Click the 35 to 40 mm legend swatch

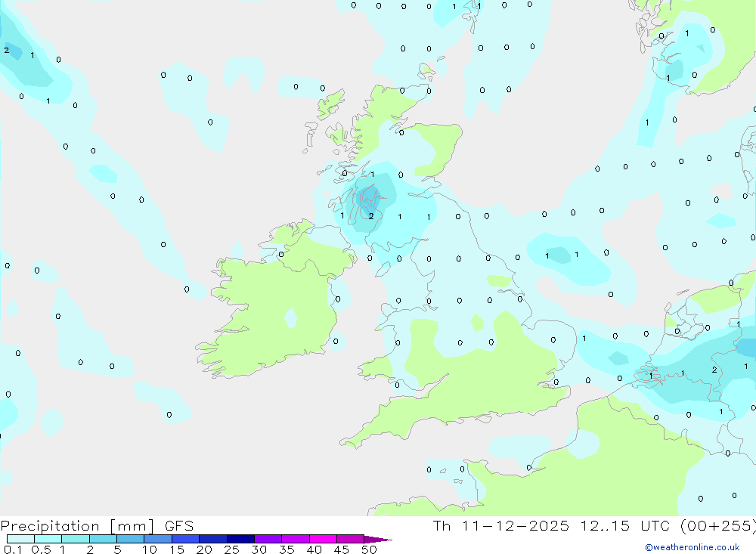click(x=295, y=539)
